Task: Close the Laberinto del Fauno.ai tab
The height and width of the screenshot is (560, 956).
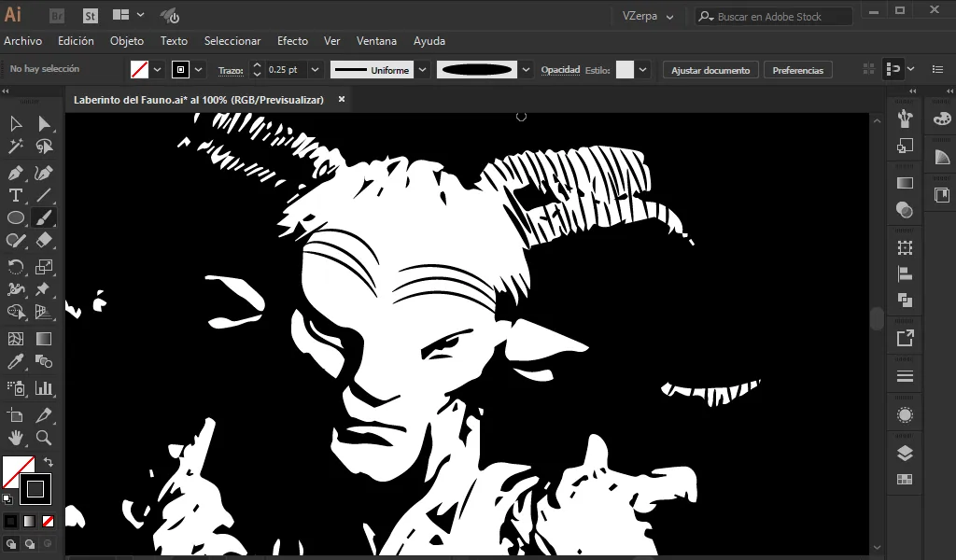Action: (x=342, y=99)
